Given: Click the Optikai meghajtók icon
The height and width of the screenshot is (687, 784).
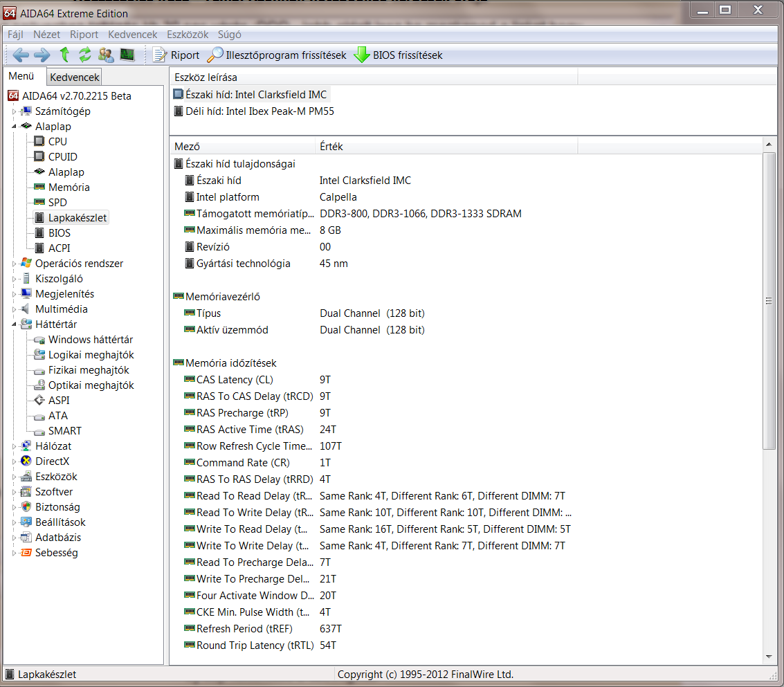Looking at the screenshot, I should [39, 385].
